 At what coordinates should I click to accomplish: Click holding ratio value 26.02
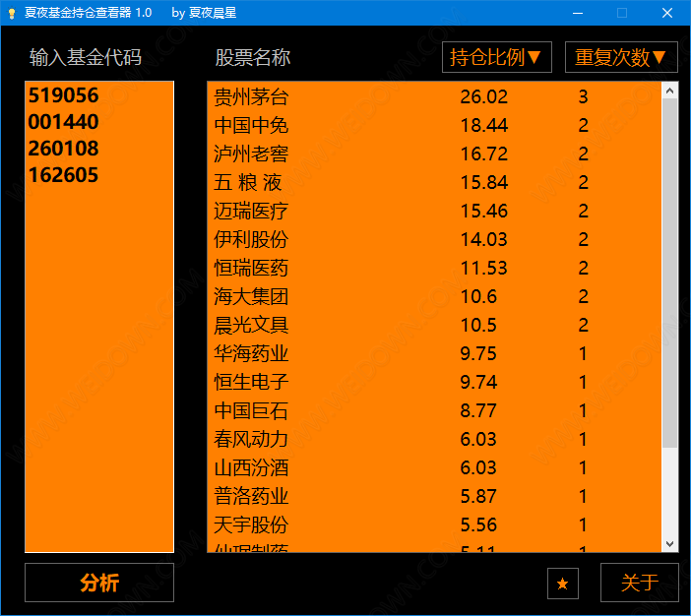(x=484, y=97)
